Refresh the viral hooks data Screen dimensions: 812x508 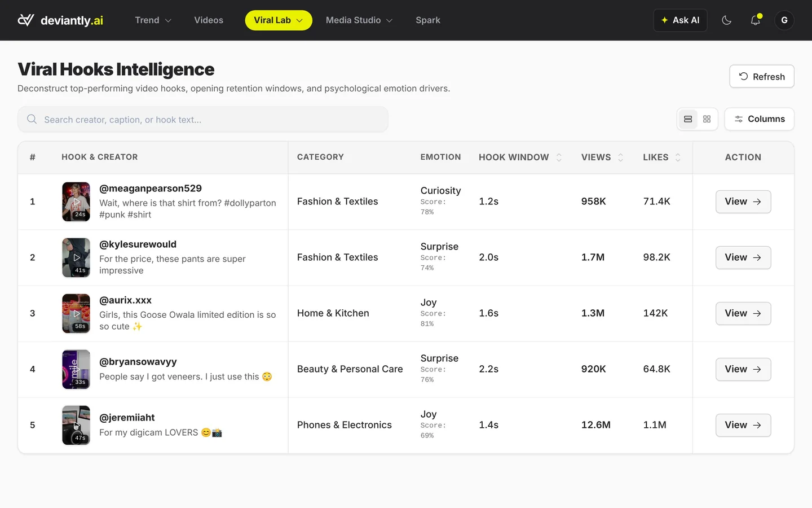coord(762,76)
